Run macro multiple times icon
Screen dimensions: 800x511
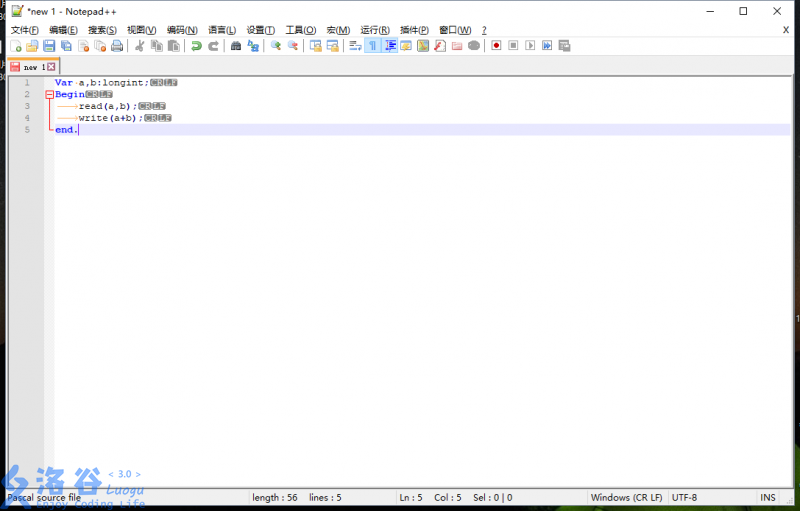pyautogui.click(x=547, y=46)
